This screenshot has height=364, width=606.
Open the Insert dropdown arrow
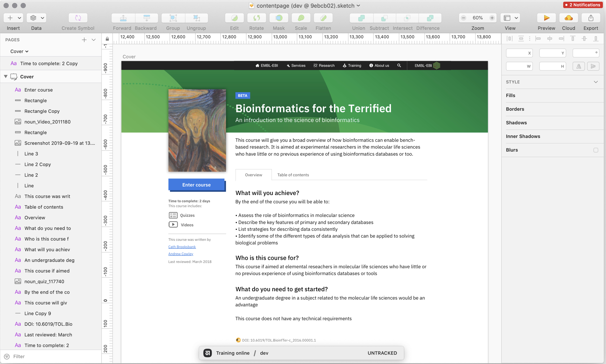[x=19, y=18]
